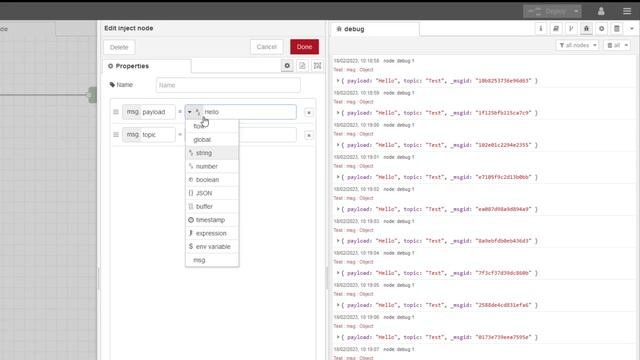Viewport: 640px width, 360px height.
Task: Choose 'buffer' type from the list
Action: coord(212,207)
